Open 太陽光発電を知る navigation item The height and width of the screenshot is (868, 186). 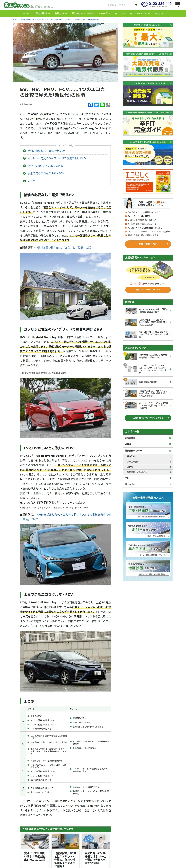point(42,13)
